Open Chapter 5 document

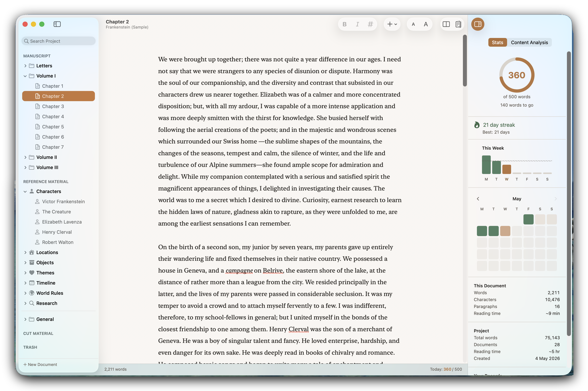(59, 127)
